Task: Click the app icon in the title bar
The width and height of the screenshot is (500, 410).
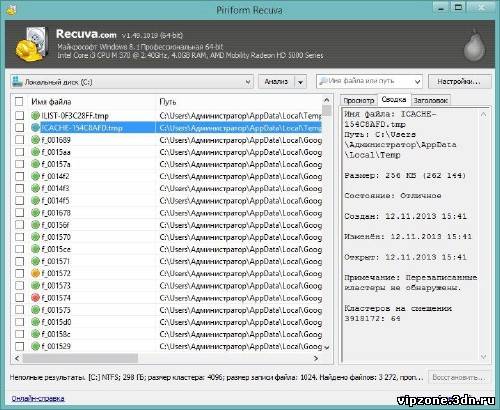Action: (x=11, y=10)
